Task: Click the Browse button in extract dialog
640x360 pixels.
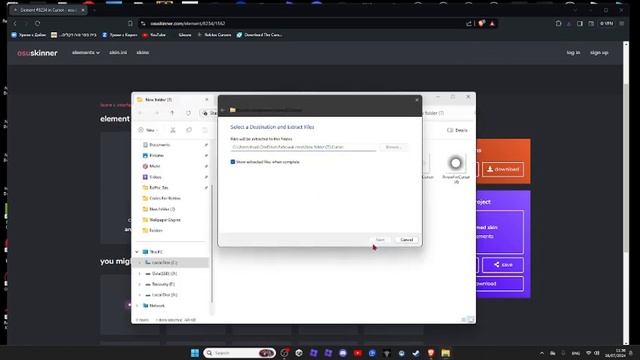Action: [393, 147]
